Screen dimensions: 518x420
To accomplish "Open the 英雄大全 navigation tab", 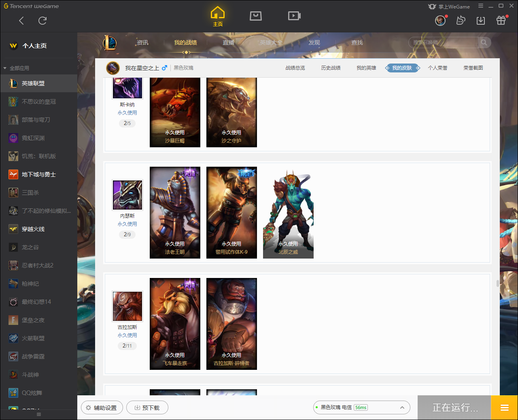I will [271, 42].
